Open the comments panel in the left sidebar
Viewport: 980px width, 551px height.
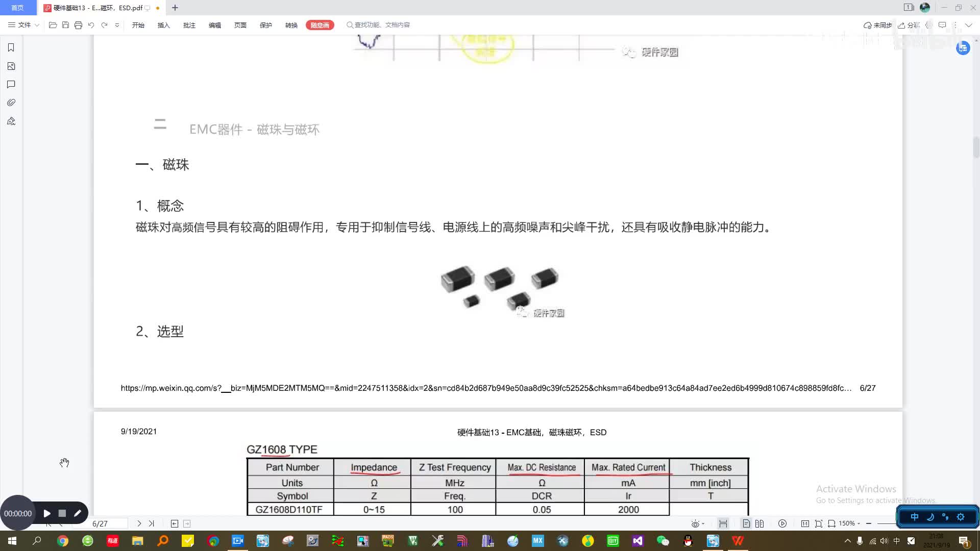(x=11, y=84)
